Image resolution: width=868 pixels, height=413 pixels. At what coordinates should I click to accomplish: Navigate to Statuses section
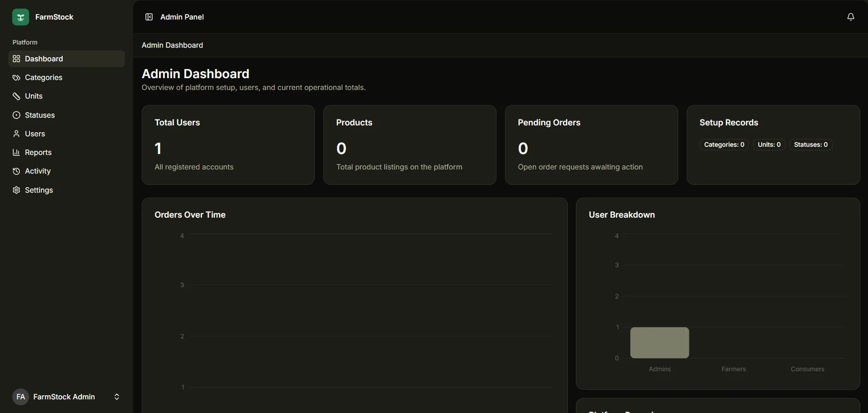point(66,115)
